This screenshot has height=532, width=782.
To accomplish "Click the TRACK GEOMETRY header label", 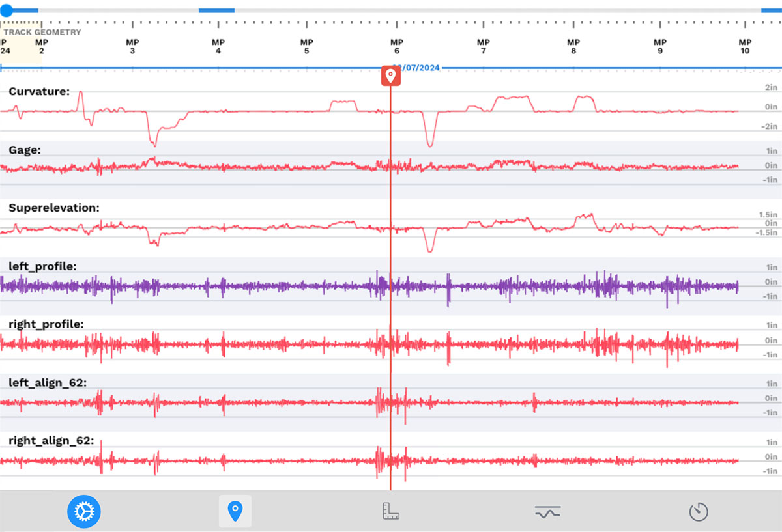I will coord(42,32).
